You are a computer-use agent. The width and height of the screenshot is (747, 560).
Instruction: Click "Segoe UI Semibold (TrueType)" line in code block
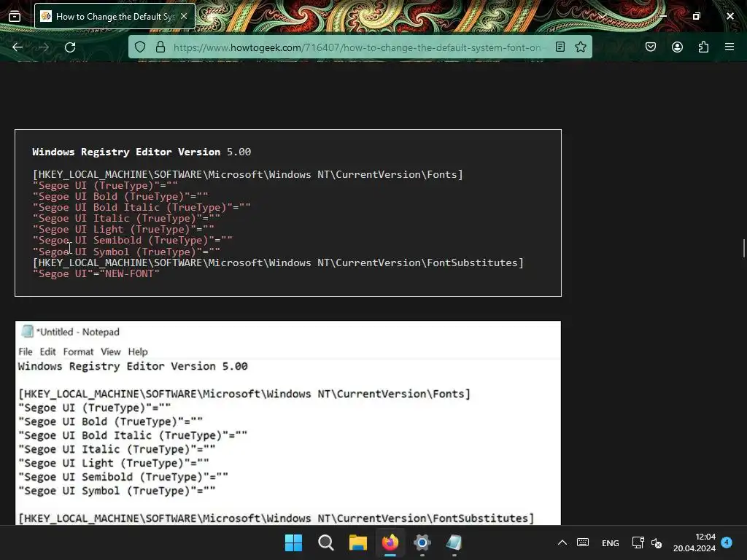(133, 241)
